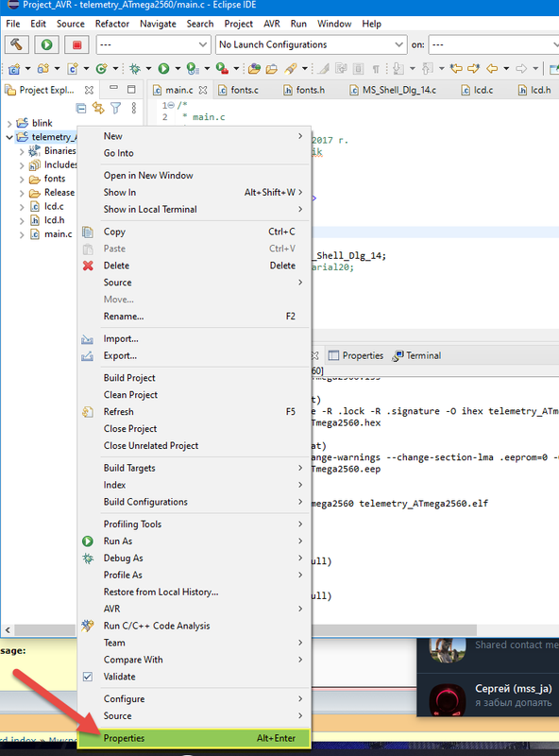This screenshot has width=559, height=756.
Task: Collapse the telemetry project tree node
Action: coord(9,137)
